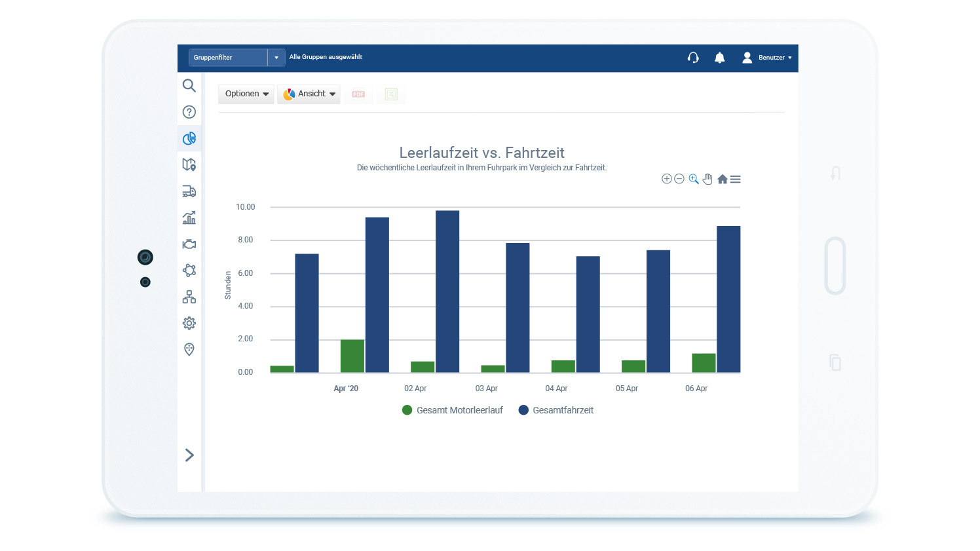
Task: Toggle the chart panning hand tool
Action: [707, 179]
